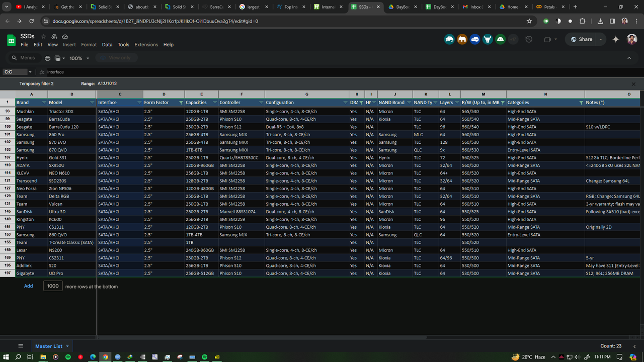Open the View menu
This screenshot has height=362, width=644.
coord(52,45)
